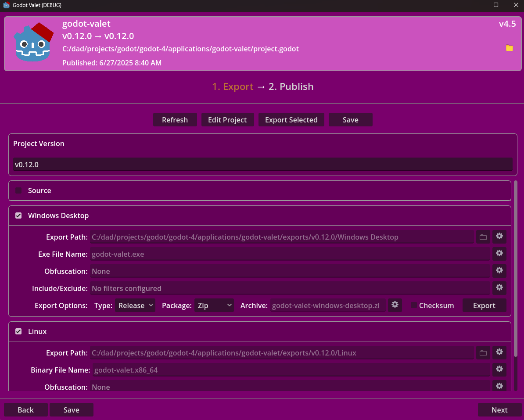This screenshot has height=420, width=524.
Task: Proceed with the Next button
Action: [x=499, y=409]
